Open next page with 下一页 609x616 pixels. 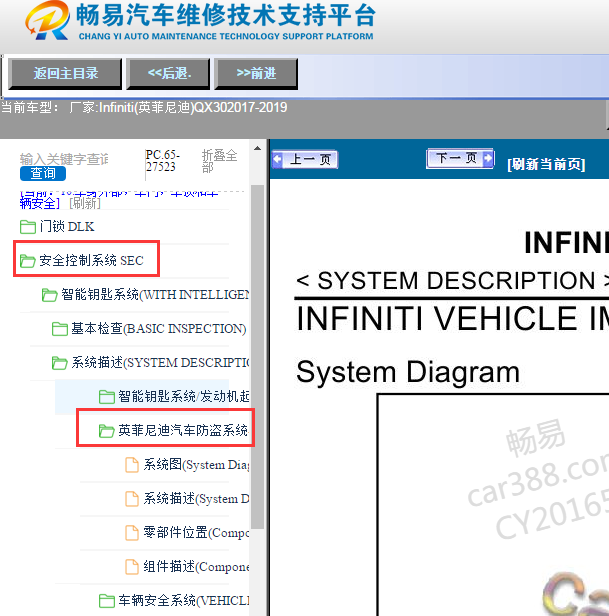point(460,158)
